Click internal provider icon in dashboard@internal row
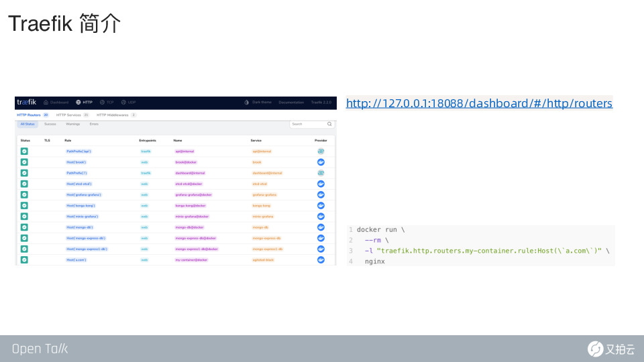Screen dimensions: 644x362 pos(321,173)
